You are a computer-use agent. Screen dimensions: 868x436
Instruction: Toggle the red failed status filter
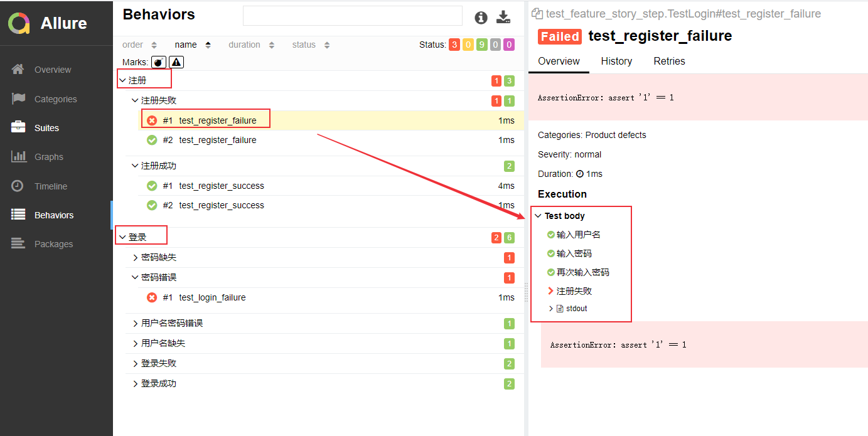pos(454,45)
